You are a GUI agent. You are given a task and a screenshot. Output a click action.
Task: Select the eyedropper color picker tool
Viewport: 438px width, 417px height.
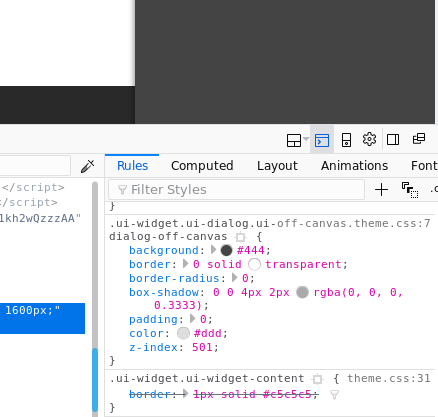click(88, 166)
